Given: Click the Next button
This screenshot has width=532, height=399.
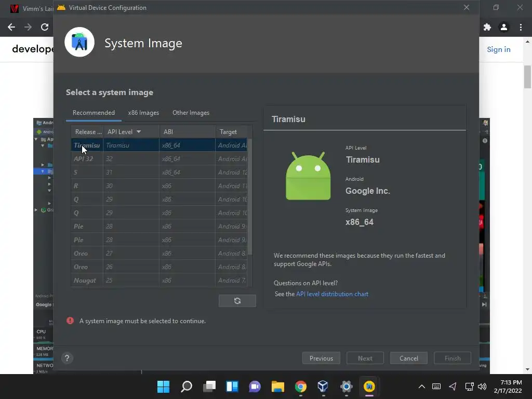Looking at the screenshot, I should [365, 358].
